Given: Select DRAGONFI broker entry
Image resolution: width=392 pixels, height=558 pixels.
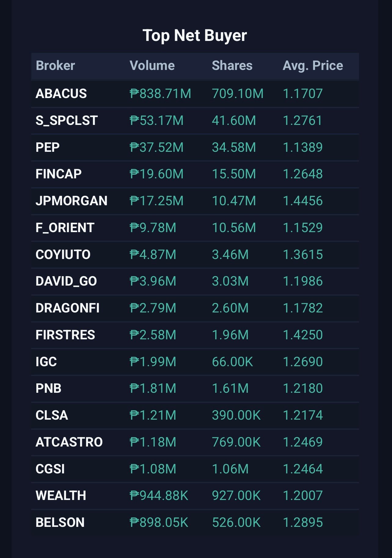Looking at the screenshot, I should pos(195,308).
